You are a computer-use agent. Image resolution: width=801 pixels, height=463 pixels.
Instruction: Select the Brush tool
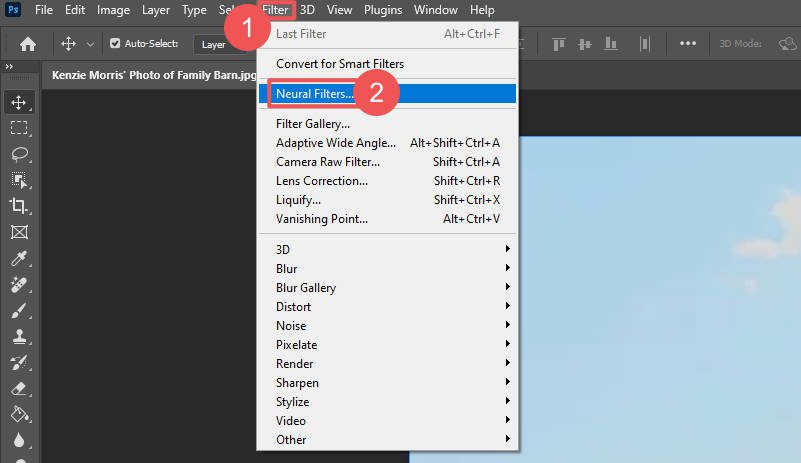pyautogui.click(x=19, y=310)
